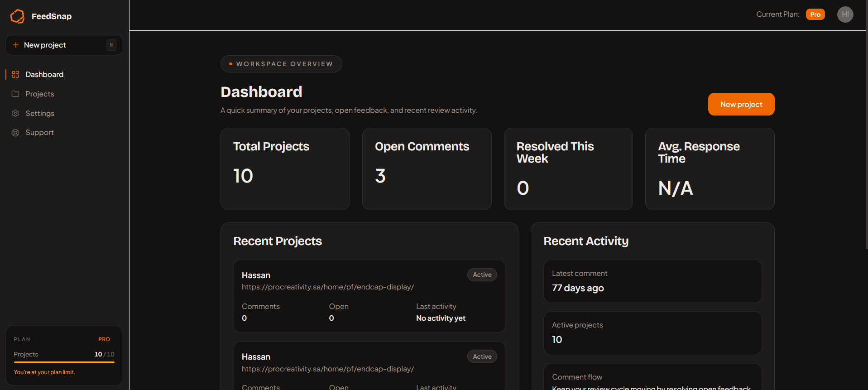Open Support from the sidebar
This screenshot has height=390, width=868.
(x=64, y=133)
